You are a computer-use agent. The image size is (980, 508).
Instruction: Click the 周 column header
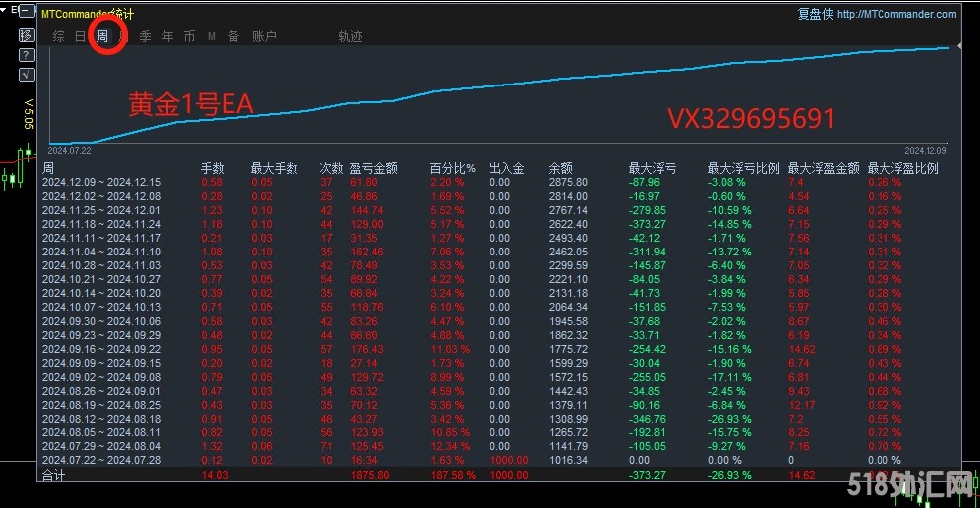(48, 168)
